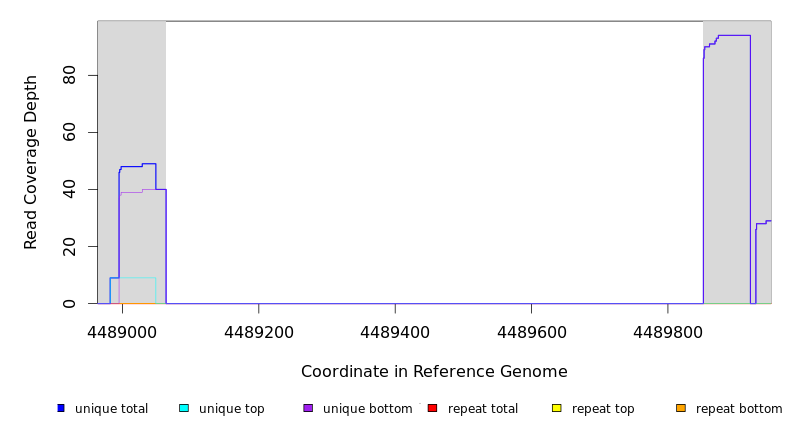The image size is (792, 432).
Task: Click the cyan unique top legend swatch
Action: [x=184, y=408]
